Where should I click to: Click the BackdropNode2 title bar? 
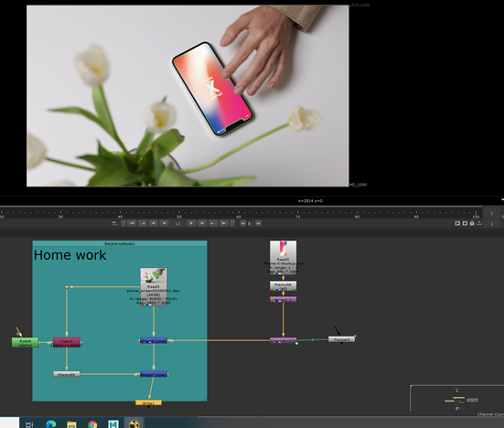(x=120, y=243)
